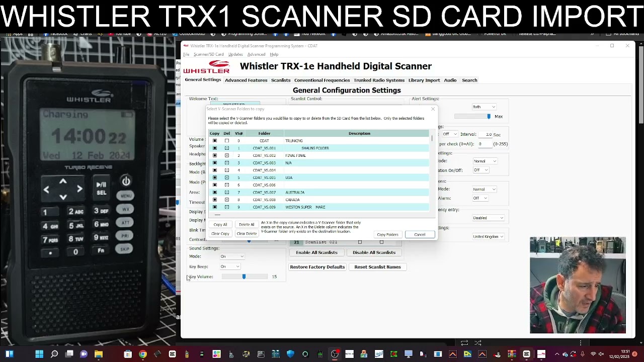
Task: Select the CDAT_VS.007 folder name cell
Action: [264, 192]
